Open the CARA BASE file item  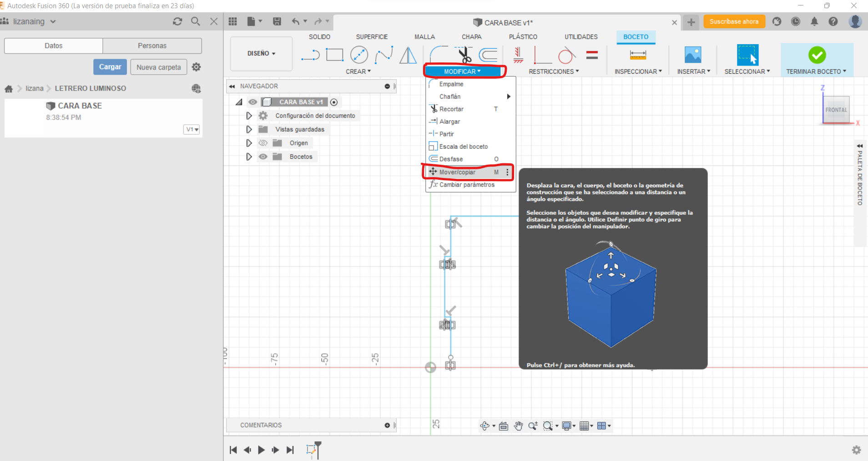103,117
